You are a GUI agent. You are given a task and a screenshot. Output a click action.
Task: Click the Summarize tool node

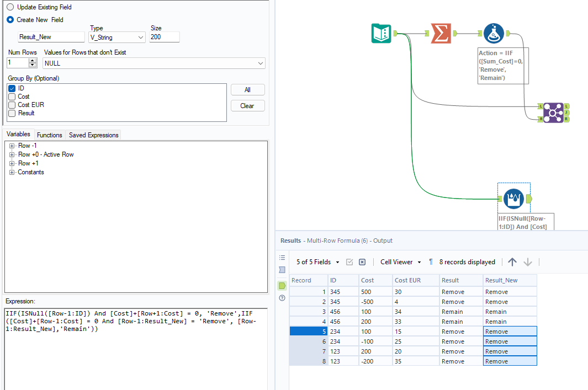click(440, 34)
